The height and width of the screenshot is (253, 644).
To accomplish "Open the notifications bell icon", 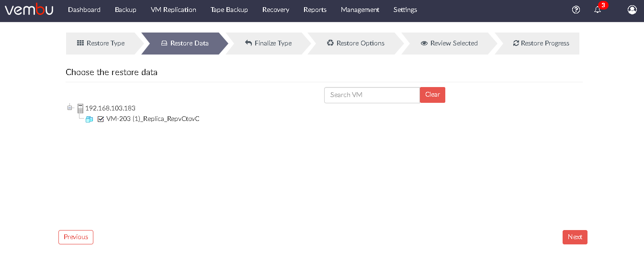I will pyautogui.click(x=598, y=10).
